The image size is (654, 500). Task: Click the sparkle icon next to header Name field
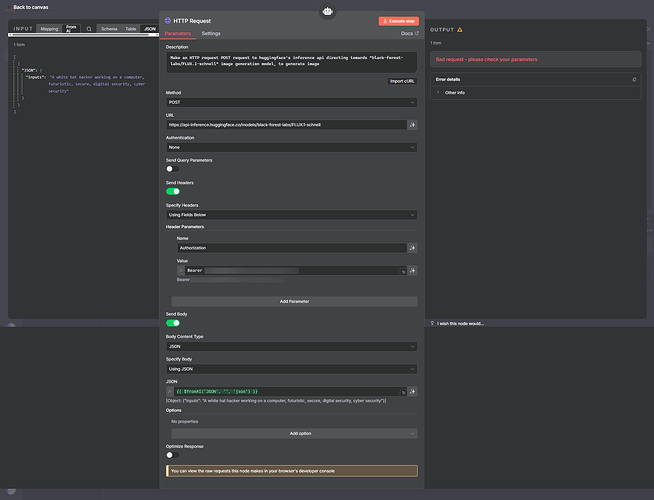[x=412, y=249]
